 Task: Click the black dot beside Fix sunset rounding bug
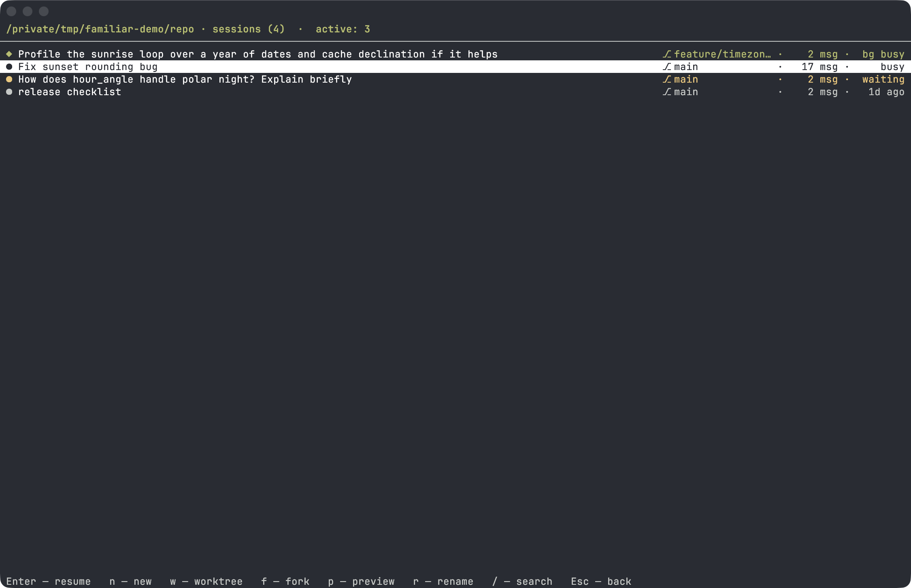9,67
